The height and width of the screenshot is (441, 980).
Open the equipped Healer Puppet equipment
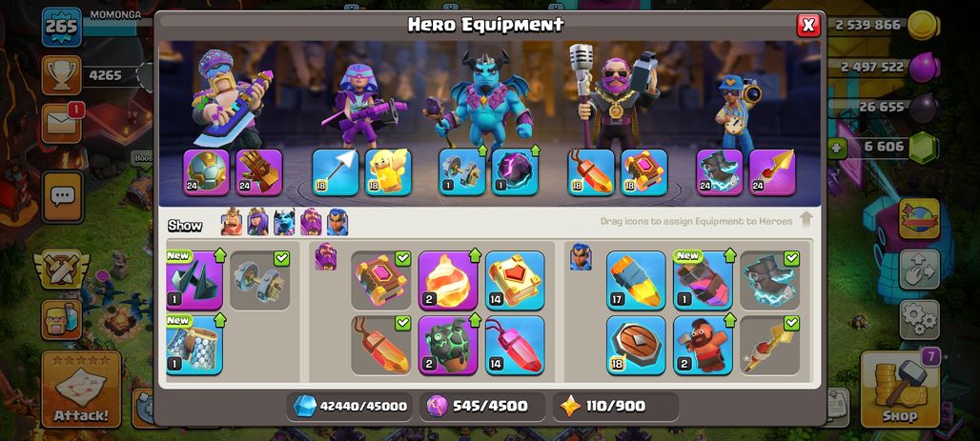coord(388,171)
